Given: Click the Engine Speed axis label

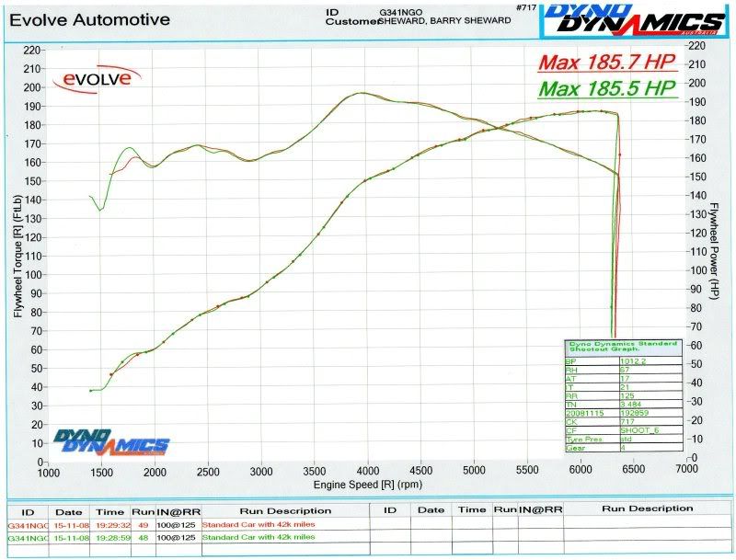Looking at the screenshot, I should click(368, 482).
